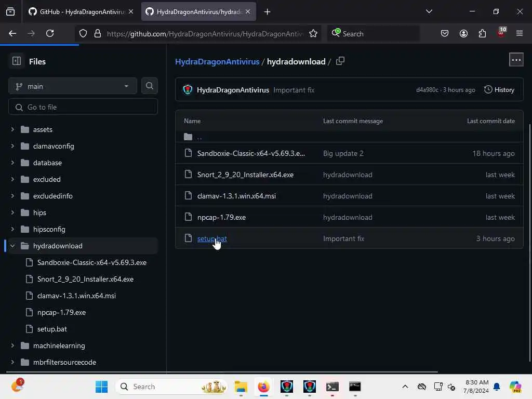Open setup.bat in the file tree
This screenshot has height=399, width=532.
pyautogui.click(x=52, y=329)
